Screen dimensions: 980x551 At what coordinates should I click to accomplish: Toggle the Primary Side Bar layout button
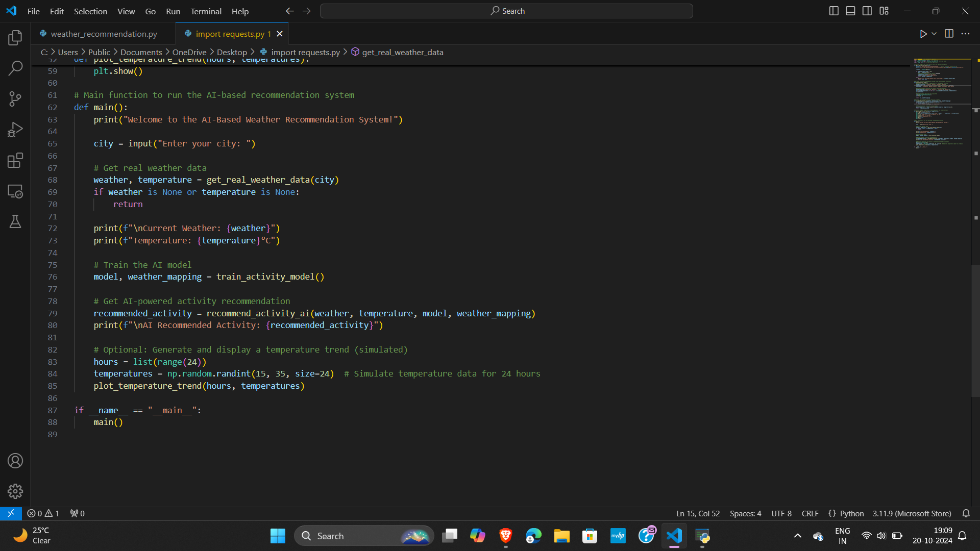834,11
